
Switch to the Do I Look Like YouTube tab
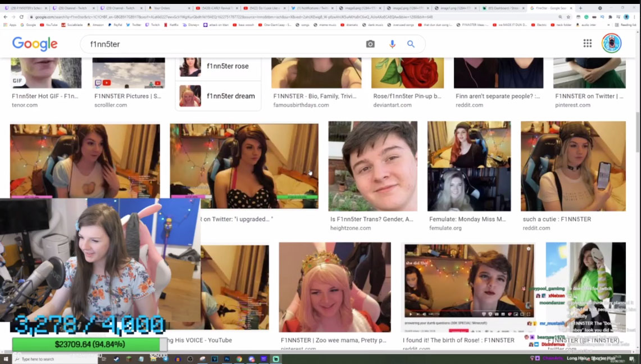tap(265, 8)
